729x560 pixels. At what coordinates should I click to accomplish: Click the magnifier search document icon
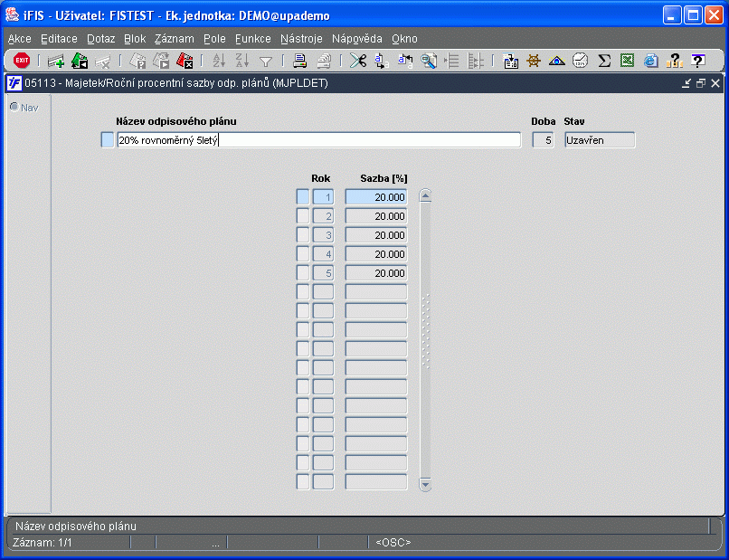point(428,61)
